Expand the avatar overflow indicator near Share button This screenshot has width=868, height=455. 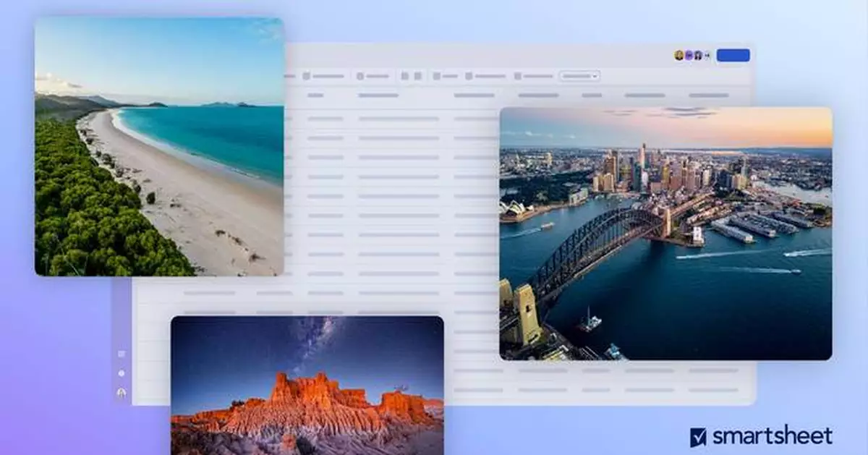click(x=707, y=53)
